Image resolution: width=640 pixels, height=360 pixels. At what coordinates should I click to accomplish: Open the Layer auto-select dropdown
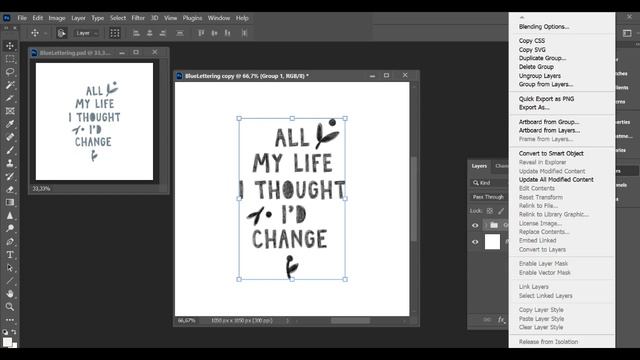pos(86,33)
